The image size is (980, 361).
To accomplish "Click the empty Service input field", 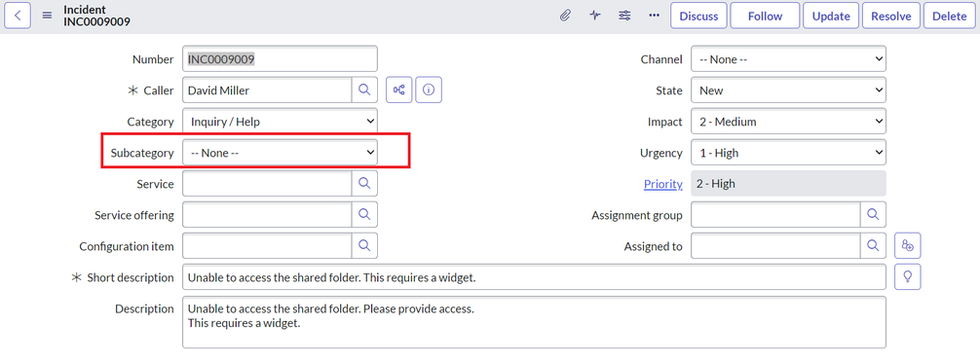I will (267, 184).
